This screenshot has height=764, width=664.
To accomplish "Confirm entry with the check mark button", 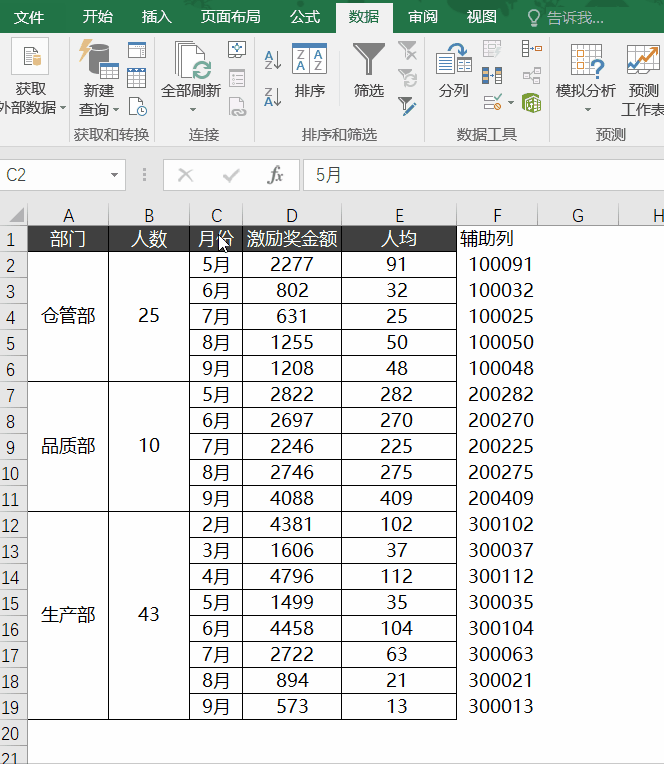I will (x=230, y=175).
